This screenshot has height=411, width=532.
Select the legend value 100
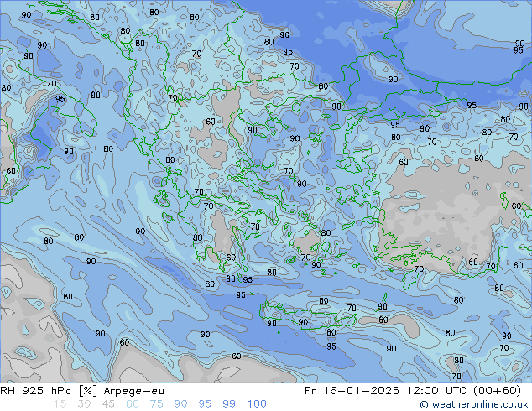point(257,404)
